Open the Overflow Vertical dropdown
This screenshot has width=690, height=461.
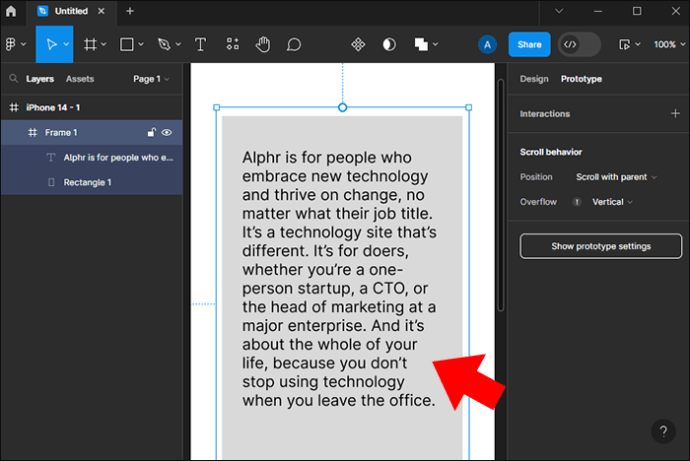coord(612,202)
